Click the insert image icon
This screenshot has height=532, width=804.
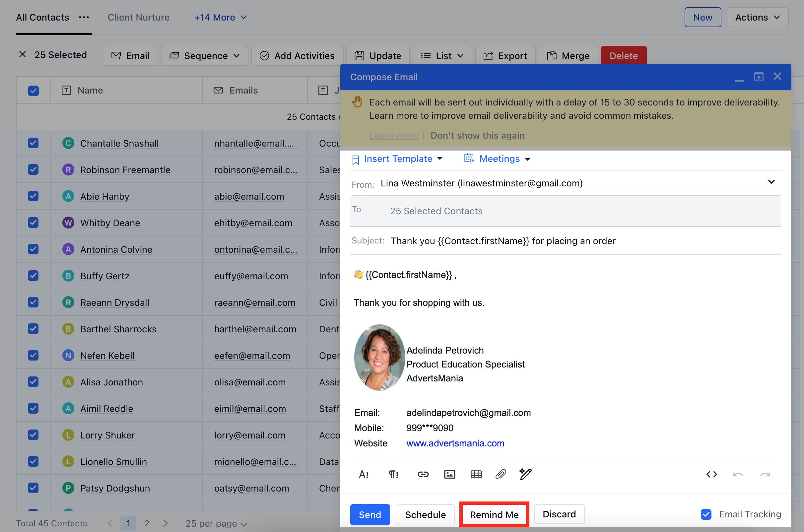[449, 474]
